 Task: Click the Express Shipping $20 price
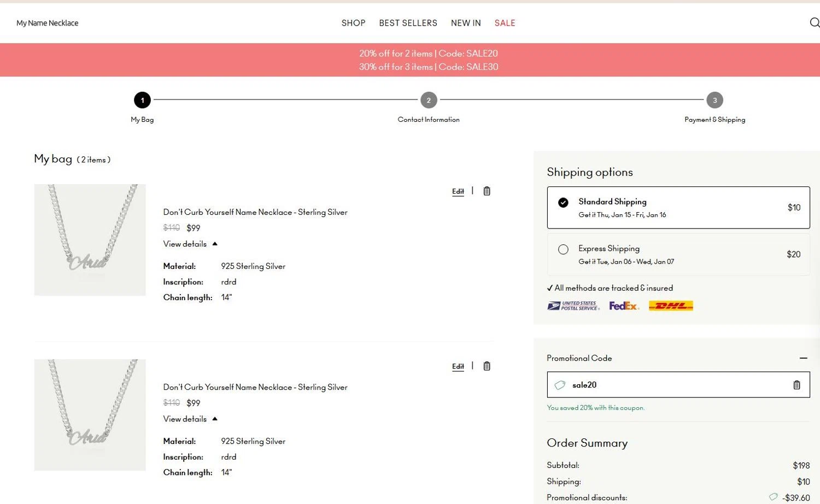(793, 254)
